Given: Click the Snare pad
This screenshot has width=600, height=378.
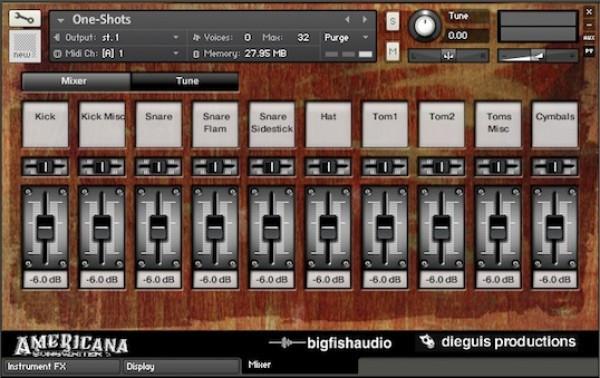Looking at the screenshot, I should 159,124.
